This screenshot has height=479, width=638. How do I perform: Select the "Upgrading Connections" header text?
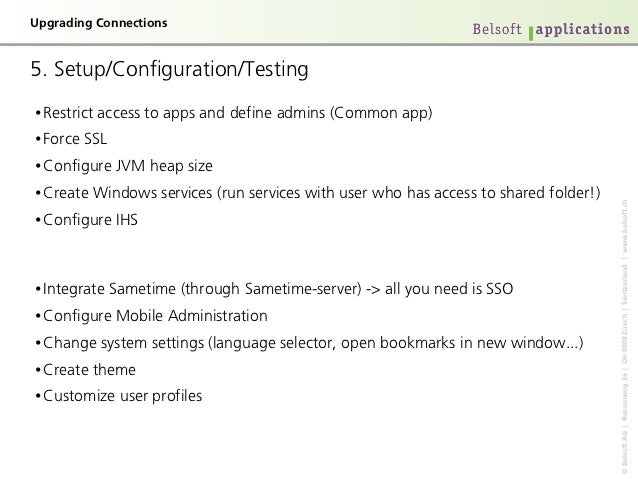click(99, 23)
